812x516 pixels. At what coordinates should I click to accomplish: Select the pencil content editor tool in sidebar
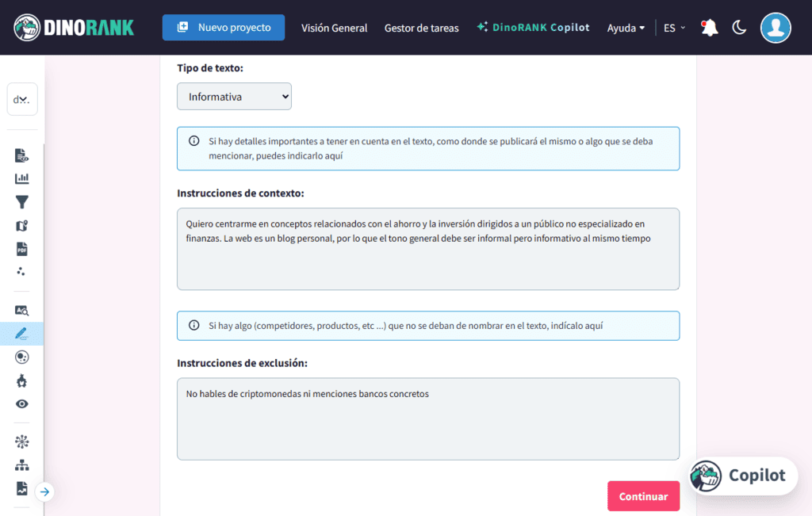[21, 333]
